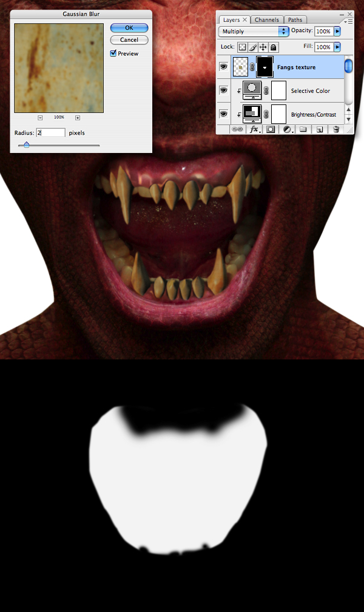This screenshot has width=364, height=612.
Task: Create new fill or adjustment layer
Action: coord(287,129)
